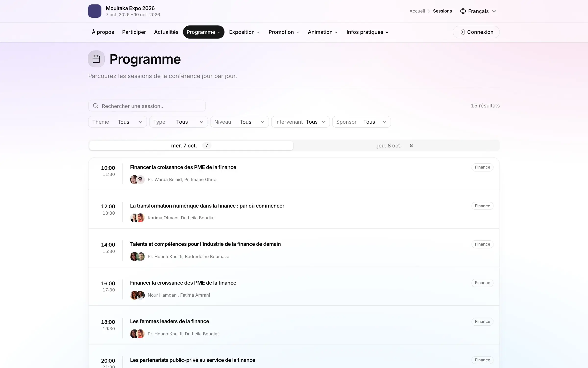Screen dimensions: 588x368
Task: Open the Sponsor filter dropdown
Action: point(362,122)
